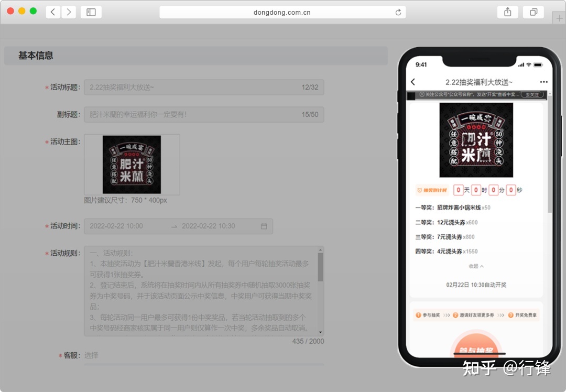Click the 副标题 input field
The width and height of the screenshot is (566, 392).
(x=204, y=115)
